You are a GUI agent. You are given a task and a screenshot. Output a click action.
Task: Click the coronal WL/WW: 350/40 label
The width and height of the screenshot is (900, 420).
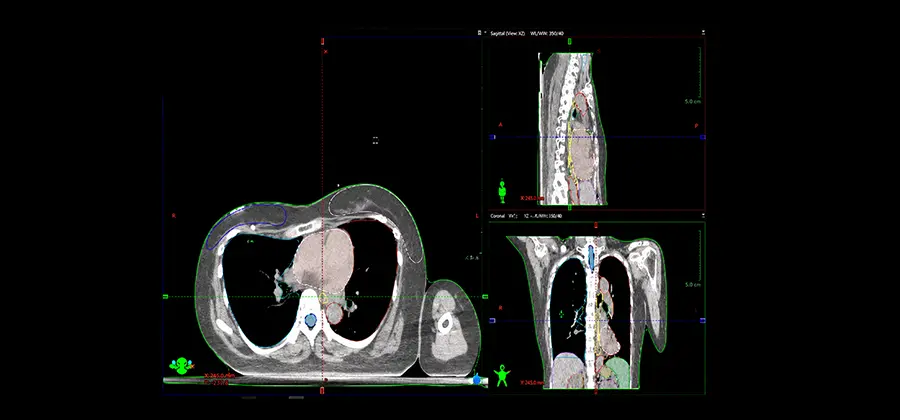(x=548, y=216)
